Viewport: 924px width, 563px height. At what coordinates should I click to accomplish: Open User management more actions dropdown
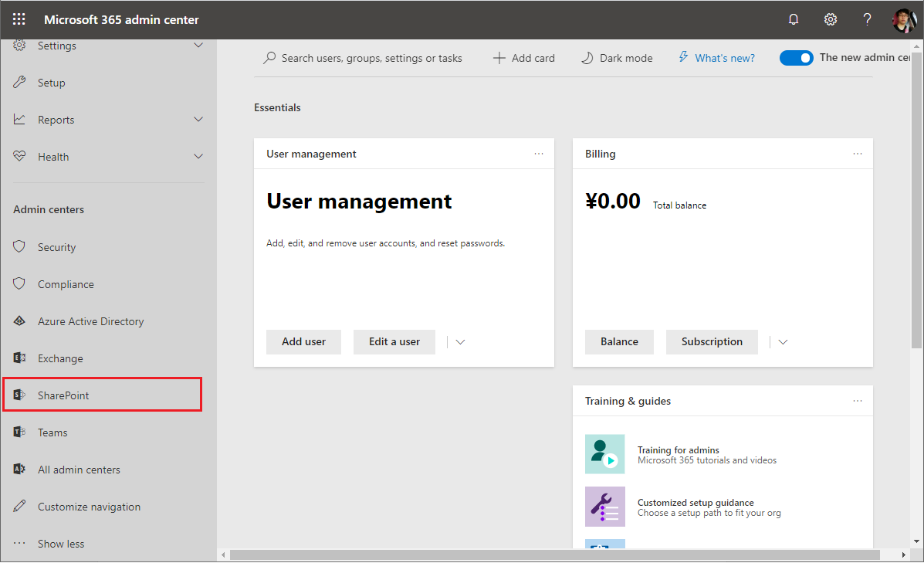[460, 342]
